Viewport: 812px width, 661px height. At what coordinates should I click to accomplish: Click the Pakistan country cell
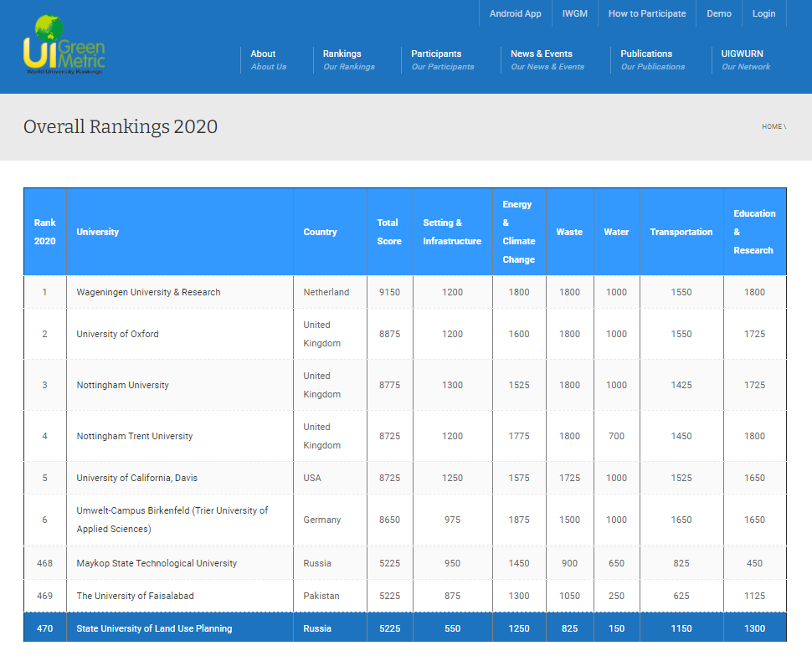[x=331, y=596]
